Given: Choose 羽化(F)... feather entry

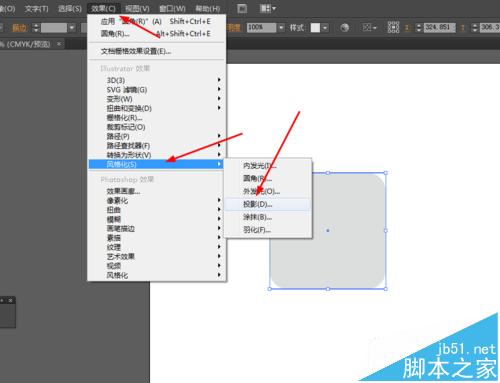Looking at the screenshot, I should tap(268, 230).
